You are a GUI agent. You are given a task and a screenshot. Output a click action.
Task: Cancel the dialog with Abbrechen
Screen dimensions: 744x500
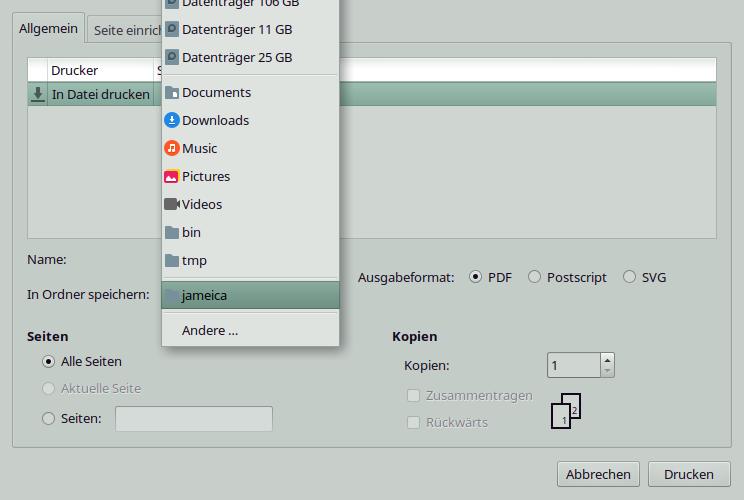pos(598,474)
